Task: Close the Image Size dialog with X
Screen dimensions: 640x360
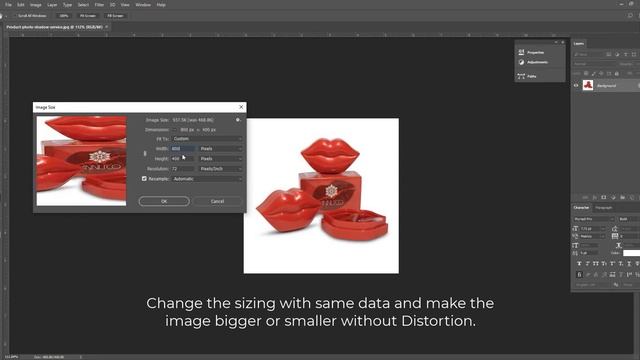Action: tap(241, 107)
